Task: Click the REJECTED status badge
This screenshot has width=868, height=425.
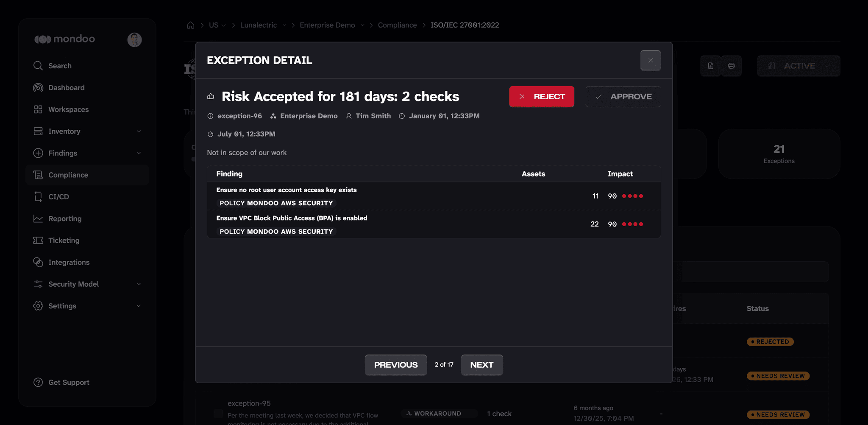Action: click(x=770, y=341)
